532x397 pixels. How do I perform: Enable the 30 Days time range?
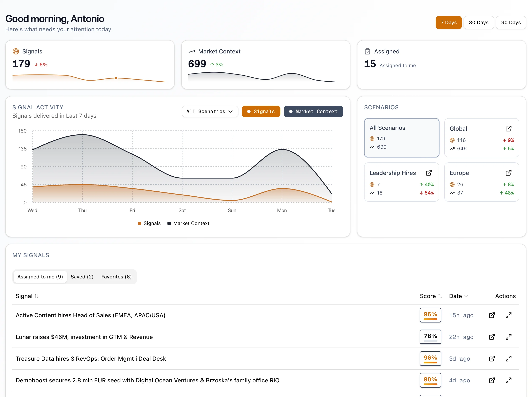pos(479,22)
